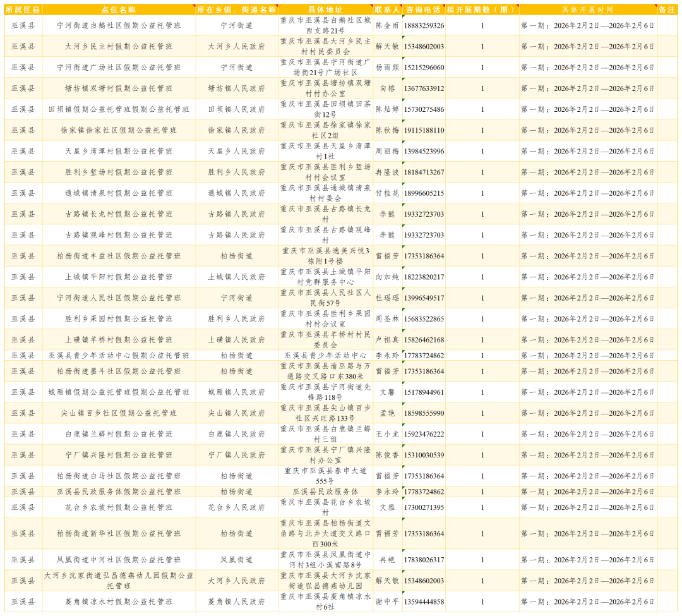Click phone number 13996549517
This screenshot has height=616, width=682.
pos(424,298)
